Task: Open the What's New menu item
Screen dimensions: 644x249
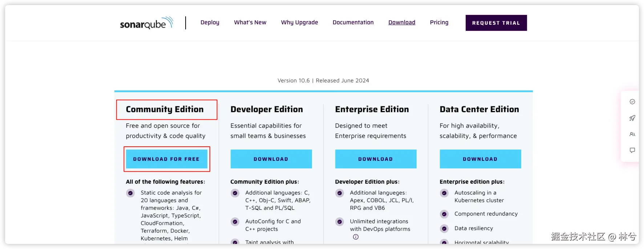Action: [250, 23]
